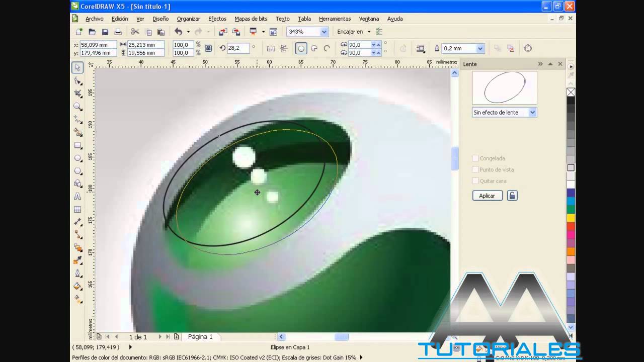Mirror the object horizontally
The height and width of the screenshot is (362, 644).
271,48
